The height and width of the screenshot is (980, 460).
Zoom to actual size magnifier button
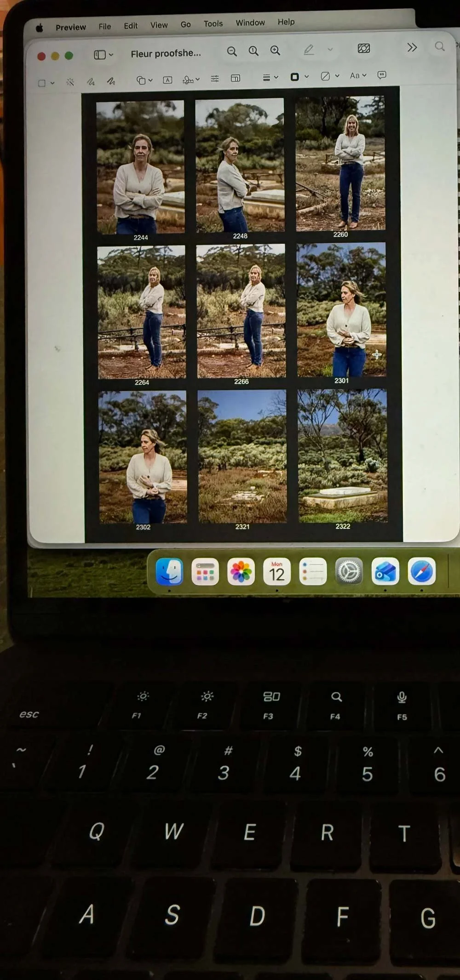[x=253, y=51]
